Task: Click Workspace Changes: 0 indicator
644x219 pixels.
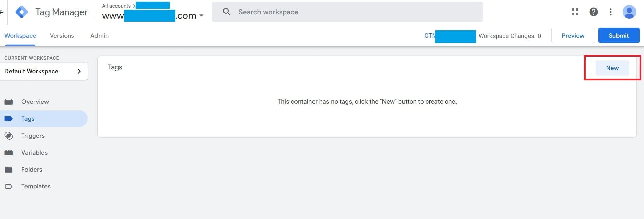Action: (509, 36)
